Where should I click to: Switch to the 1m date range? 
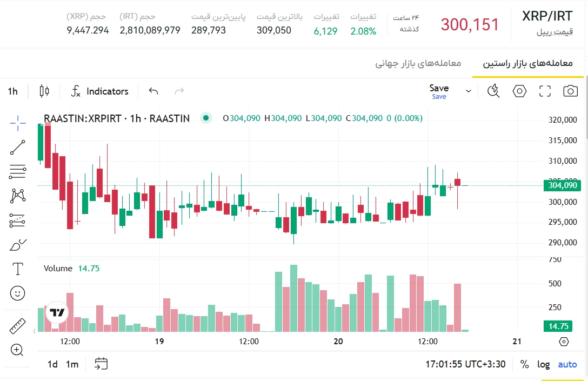[x=72, y=364]
